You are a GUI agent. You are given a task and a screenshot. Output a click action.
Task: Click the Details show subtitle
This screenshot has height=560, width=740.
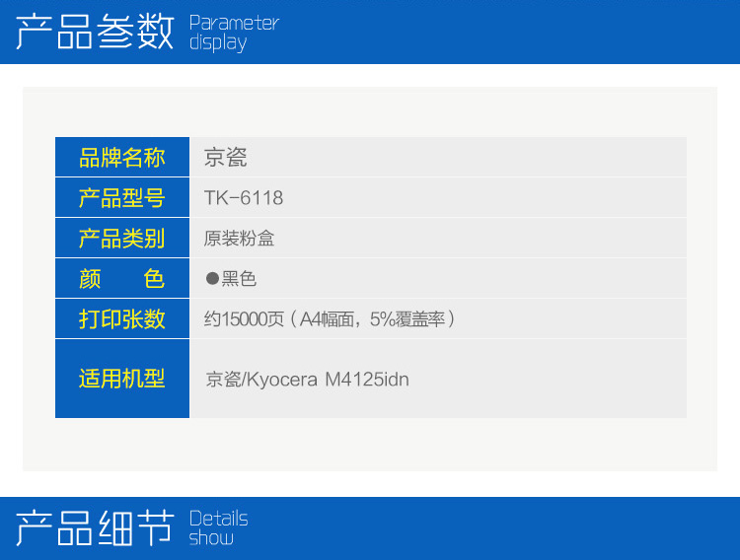click(218, 527)
